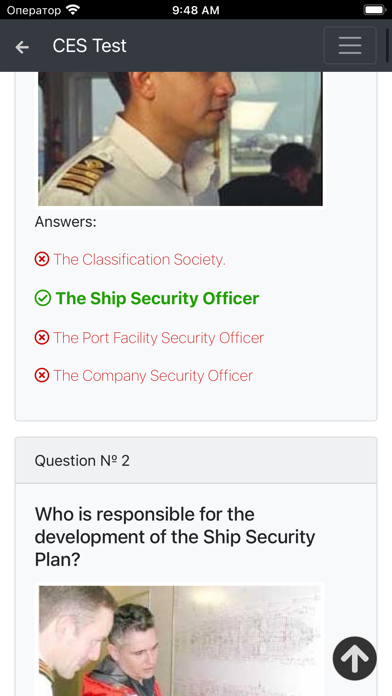
Task: Click the red X beside Company Security Officer
Action: pyautogui.click(x=42, y=376)
